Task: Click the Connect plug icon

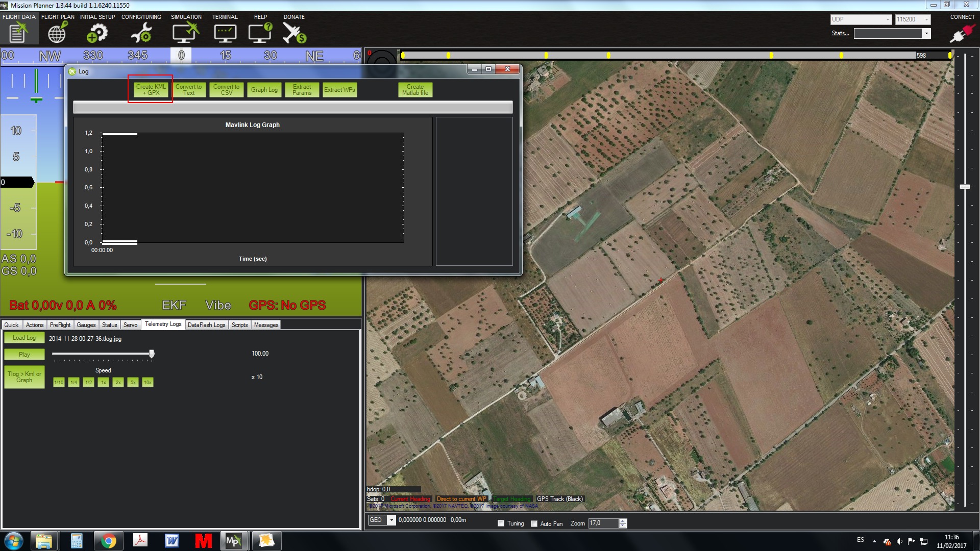Action: pyautogui.click(x=962, y=33)
